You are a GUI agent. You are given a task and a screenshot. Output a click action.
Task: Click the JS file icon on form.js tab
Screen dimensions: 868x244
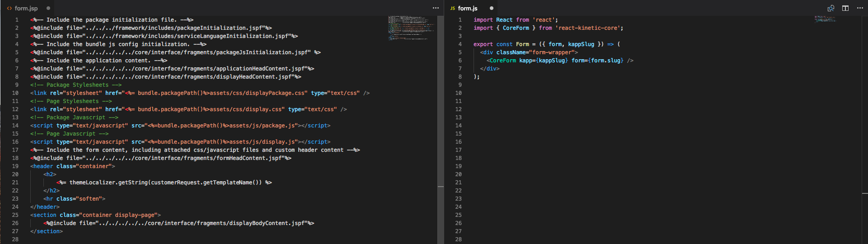452,8
